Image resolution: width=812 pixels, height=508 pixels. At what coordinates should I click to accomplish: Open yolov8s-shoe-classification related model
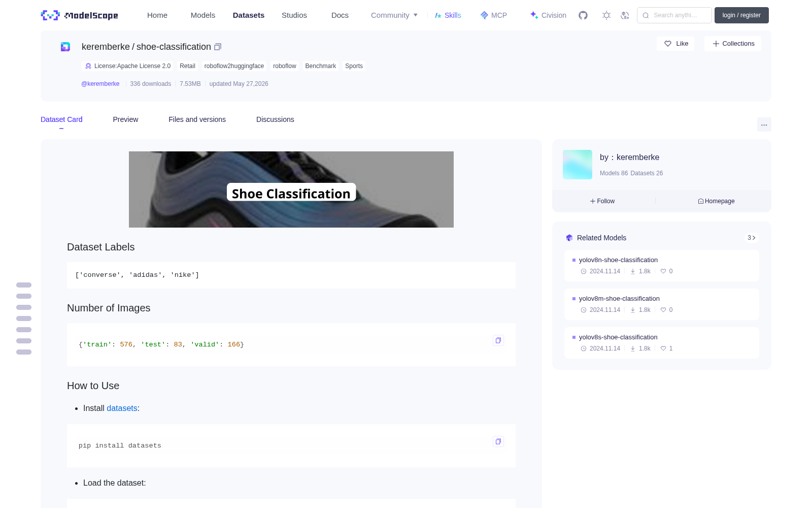tap(662, 343)
